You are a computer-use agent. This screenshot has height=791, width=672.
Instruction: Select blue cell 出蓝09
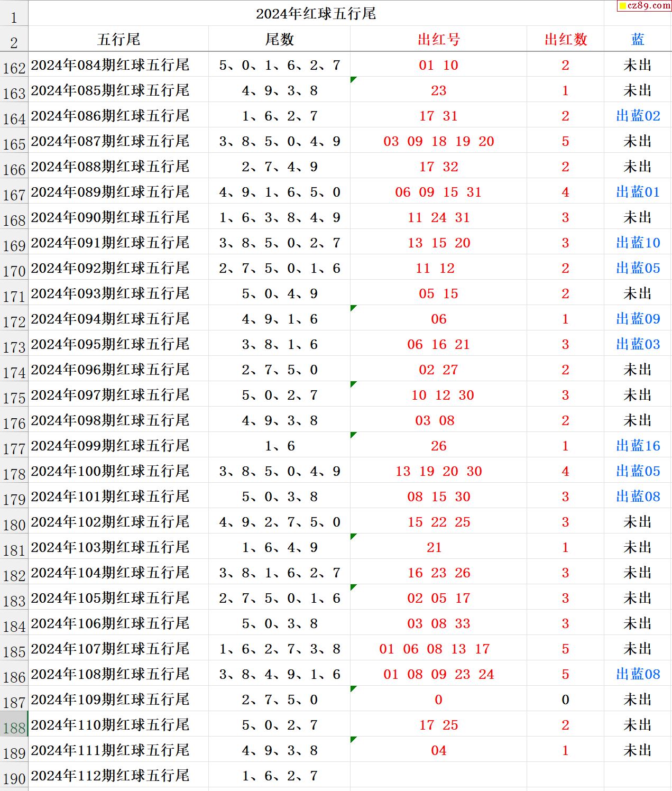[638, 318]
